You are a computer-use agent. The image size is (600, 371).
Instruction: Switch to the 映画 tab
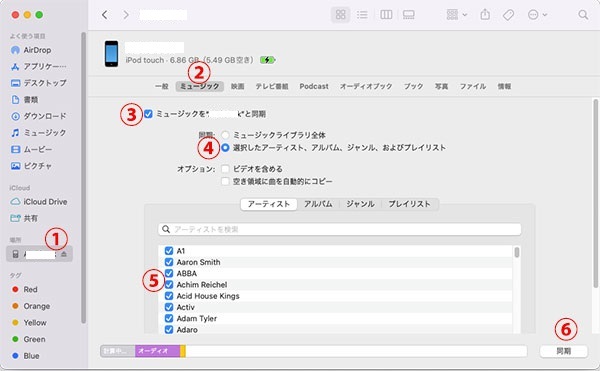(238, 86)
